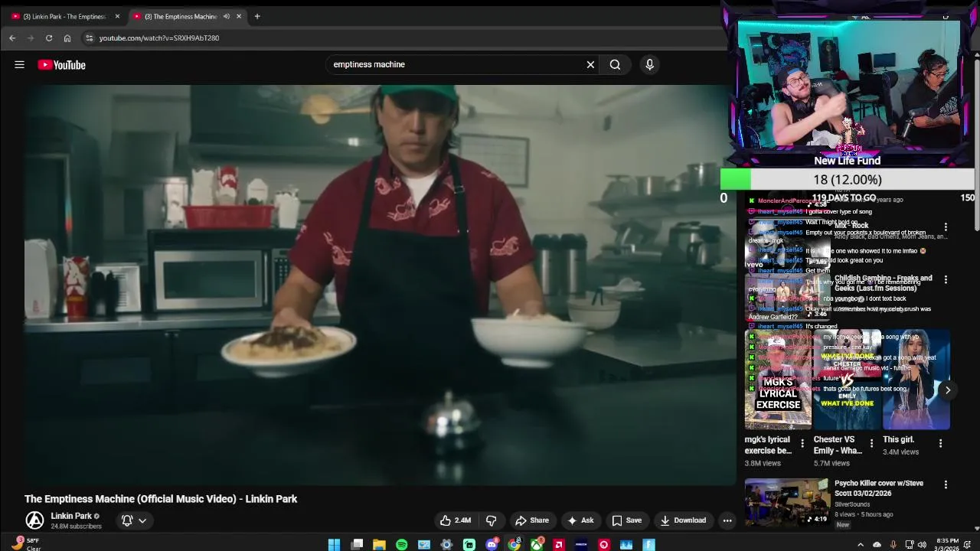Open Linkin Park channel avatar
The height and width of the screenshot is (551, 980).
(x=34, y=520)
